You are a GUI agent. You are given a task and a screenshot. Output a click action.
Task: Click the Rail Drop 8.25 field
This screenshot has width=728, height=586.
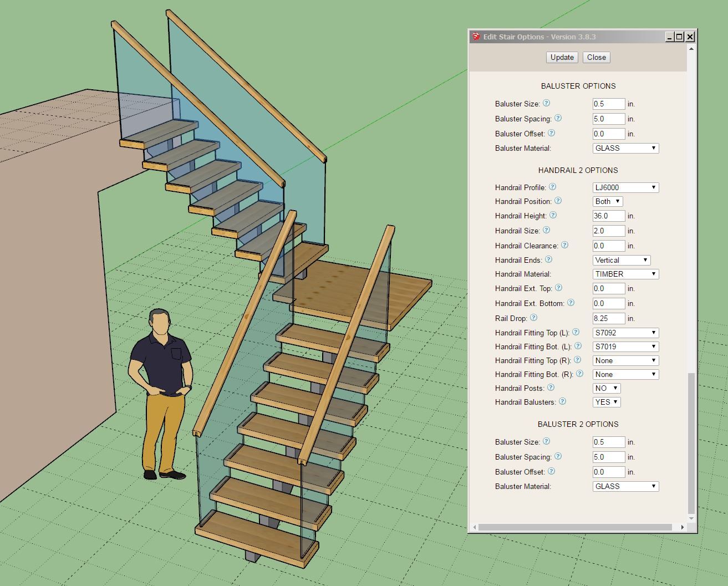coord(609,318)
